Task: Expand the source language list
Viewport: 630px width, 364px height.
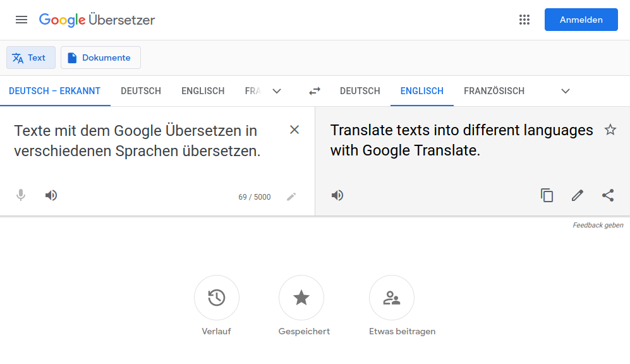Action: pyautogui.click(x=277, y=91)
